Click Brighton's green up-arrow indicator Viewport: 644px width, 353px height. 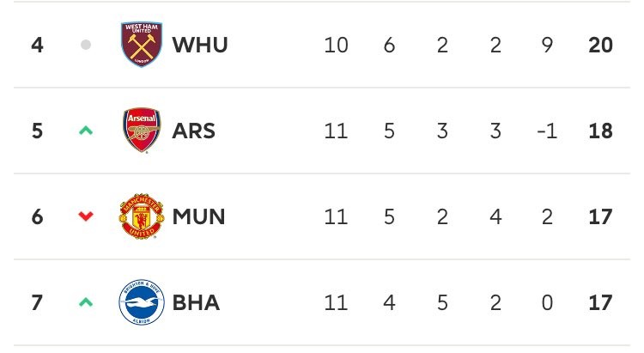click(x=85, y=302)
